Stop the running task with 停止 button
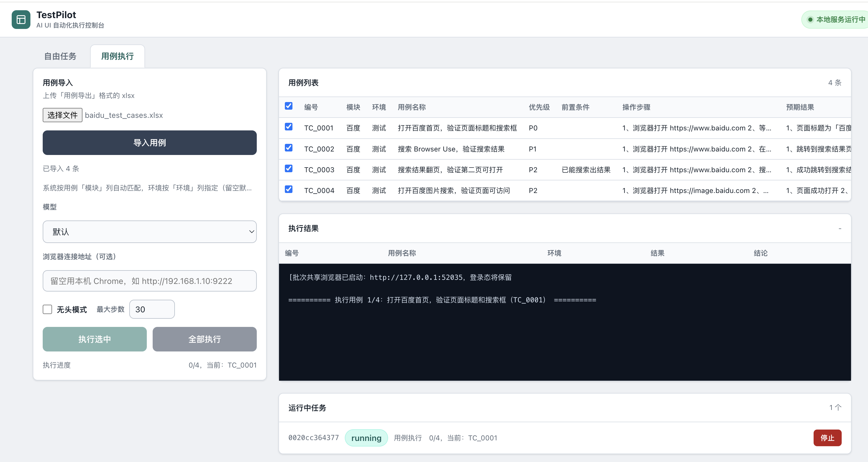868x462 pixels. [x=827, y=438]
